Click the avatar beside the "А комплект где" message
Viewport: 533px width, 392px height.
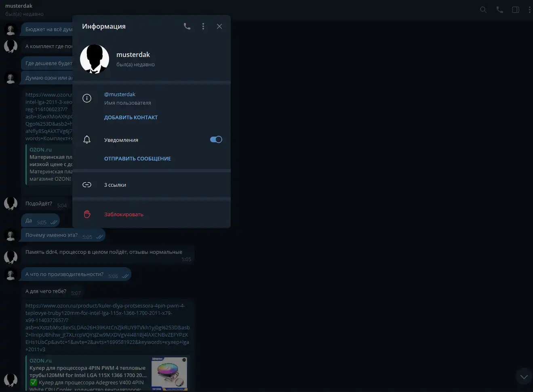pyautogui.click(x=11, y=46)
